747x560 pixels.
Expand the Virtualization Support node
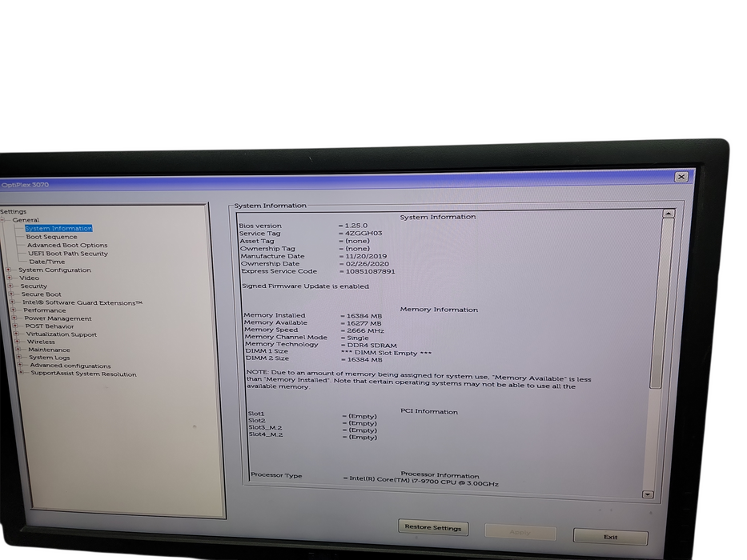pyautogui.click(x=16, y=334)
